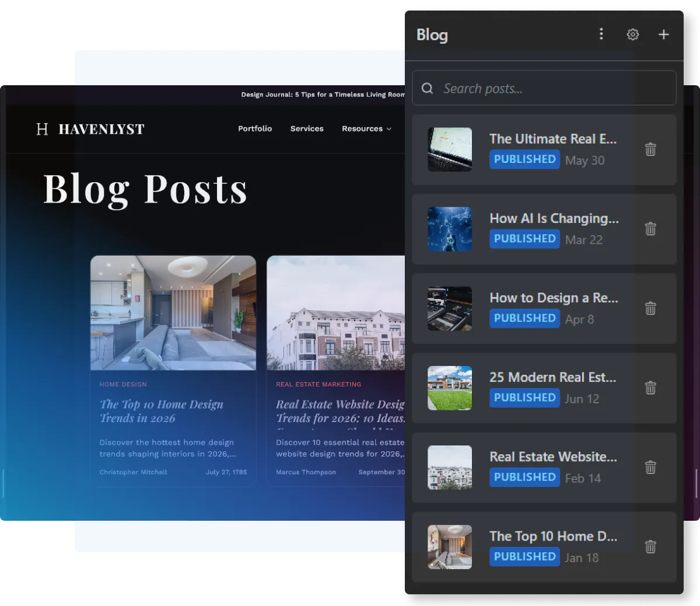The height and width of the screenshot is (606, 700).
Task: Delete 'How AI Is Changing...' post
Action: [650, 229]
